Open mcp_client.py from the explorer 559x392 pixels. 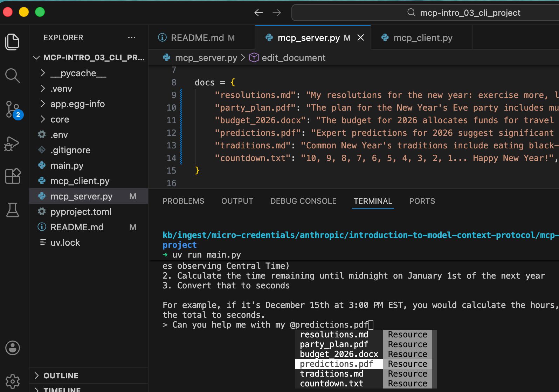click(x=89, y=181)
